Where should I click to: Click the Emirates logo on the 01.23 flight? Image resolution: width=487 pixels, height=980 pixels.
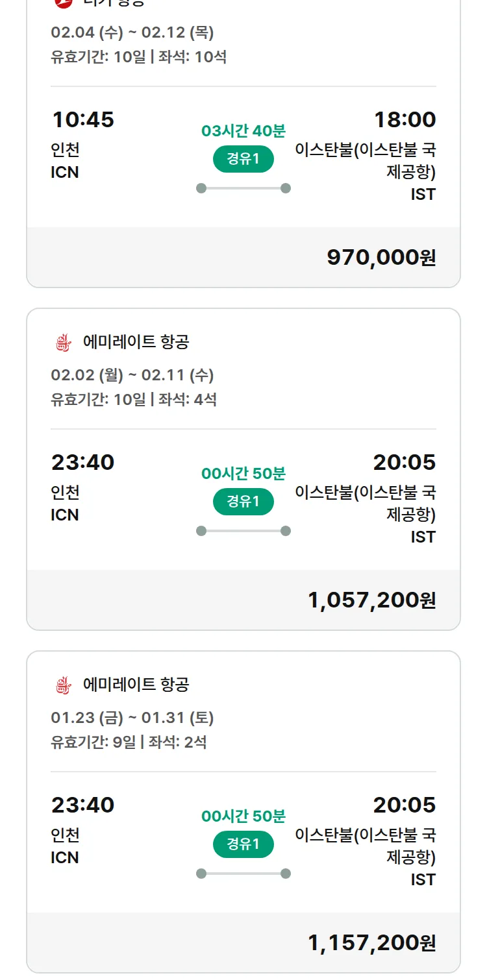point(63,685)
